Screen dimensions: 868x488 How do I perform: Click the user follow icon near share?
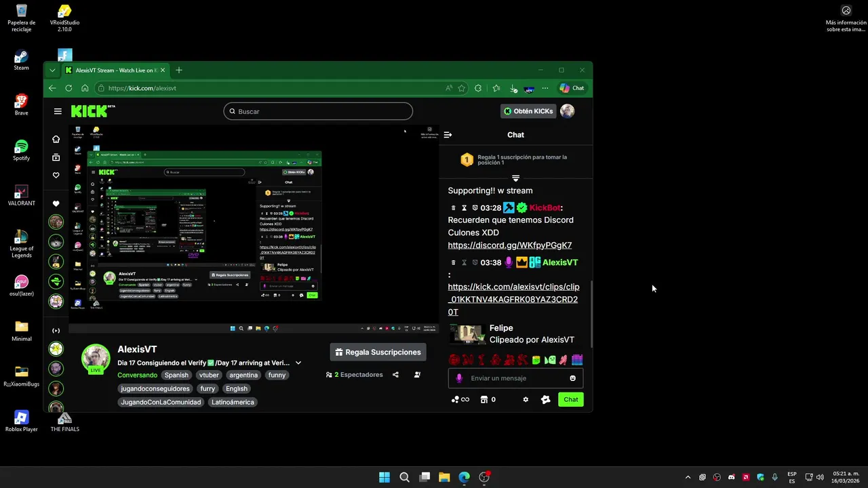pos(417,374)
